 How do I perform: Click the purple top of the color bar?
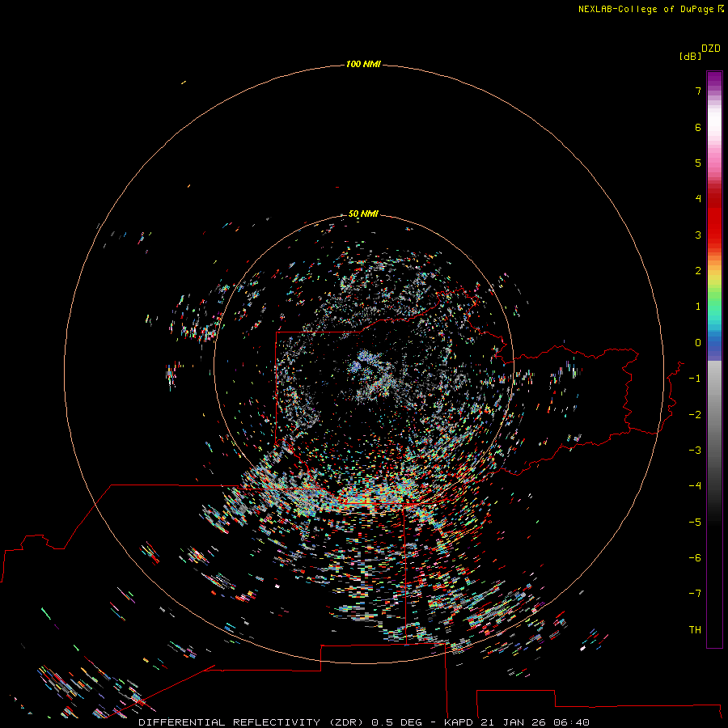pos(714,79)
